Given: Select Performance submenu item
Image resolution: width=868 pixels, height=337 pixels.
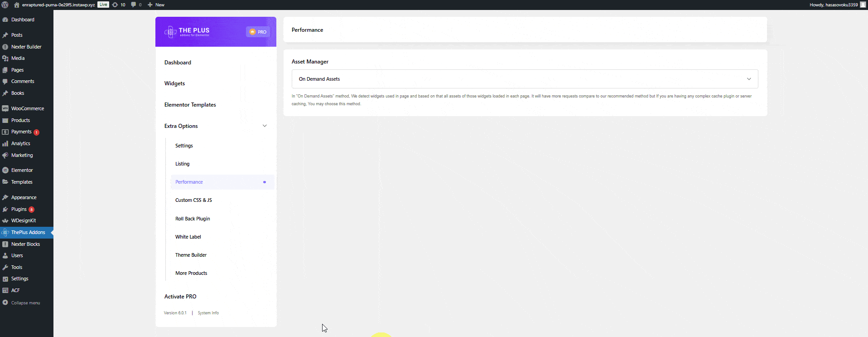Looking at the screenshot, I should point(222,182).
